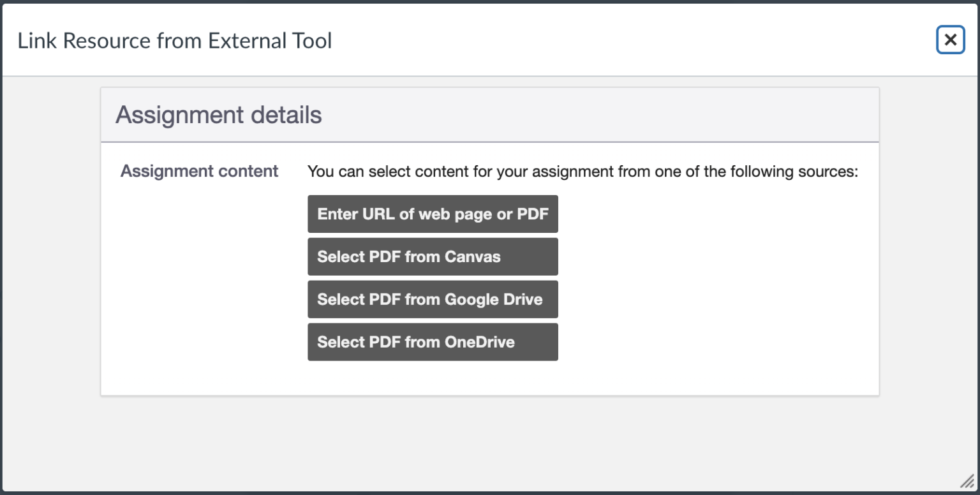Click the X icon in the top corner
Viewport: 980px width, 495px height.
[950, 40]
